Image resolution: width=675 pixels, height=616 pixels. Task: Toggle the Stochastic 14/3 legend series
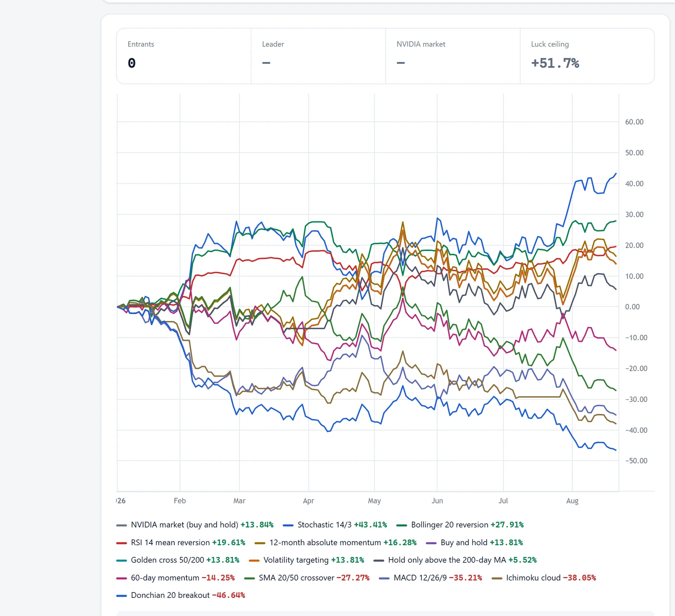[x=335, y=525]
